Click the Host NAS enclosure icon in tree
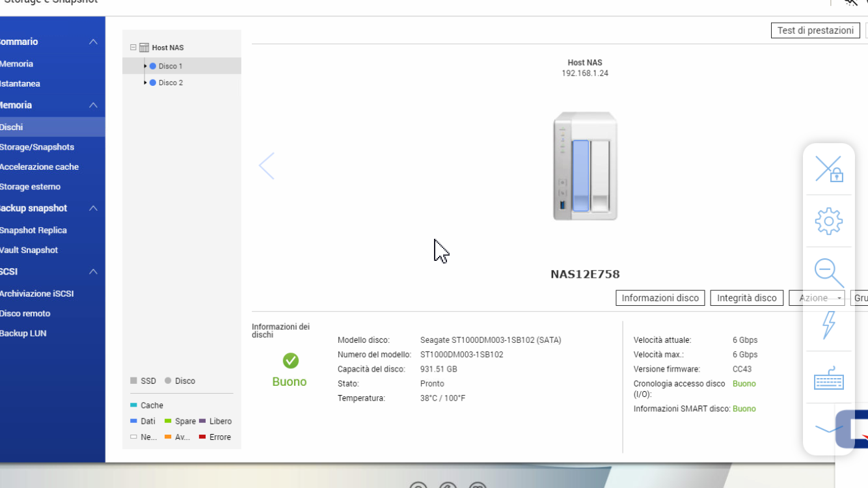The image size is (868, 488). point(144,47)
